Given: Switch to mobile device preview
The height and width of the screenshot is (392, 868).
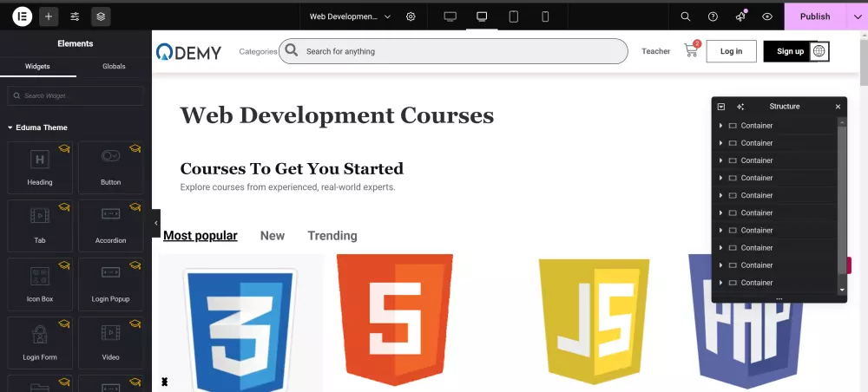Looking at the screenshot, I should [545, 16].
